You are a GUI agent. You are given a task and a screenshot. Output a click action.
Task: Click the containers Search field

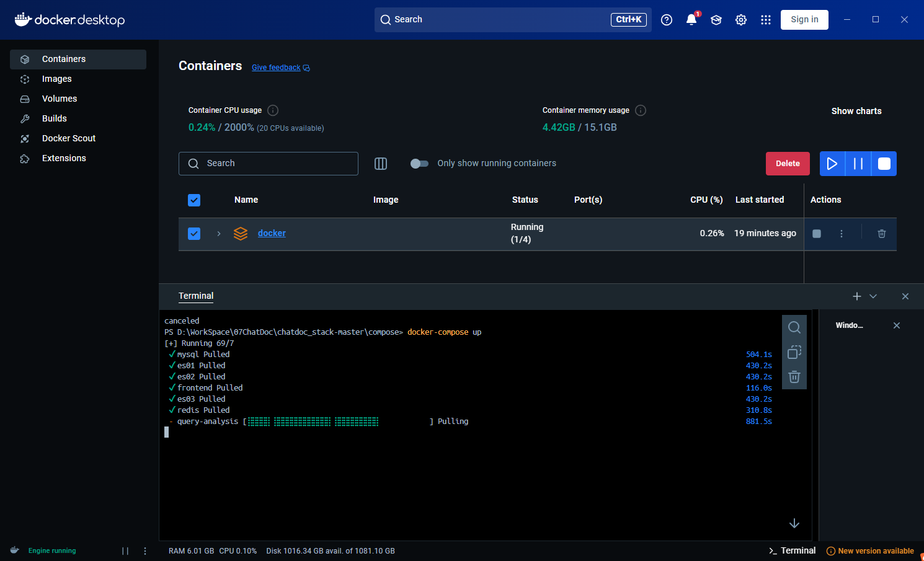pos(269,164)
